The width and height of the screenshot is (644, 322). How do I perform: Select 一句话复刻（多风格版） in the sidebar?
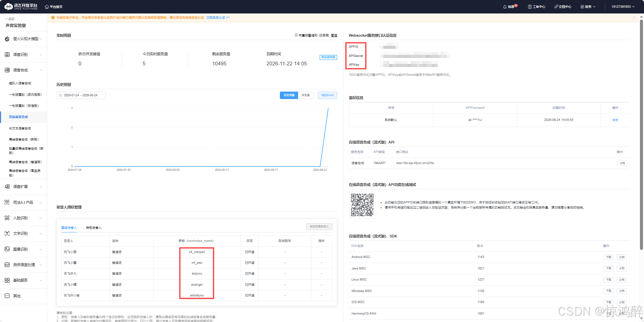[26, 95]
